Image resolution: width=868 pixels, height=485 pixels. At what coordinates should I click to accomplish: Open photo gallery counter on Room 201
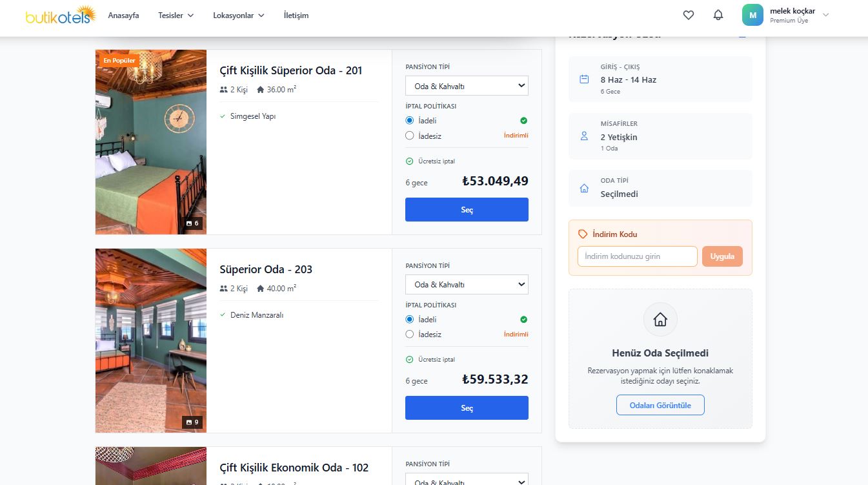tap(193, 223)
